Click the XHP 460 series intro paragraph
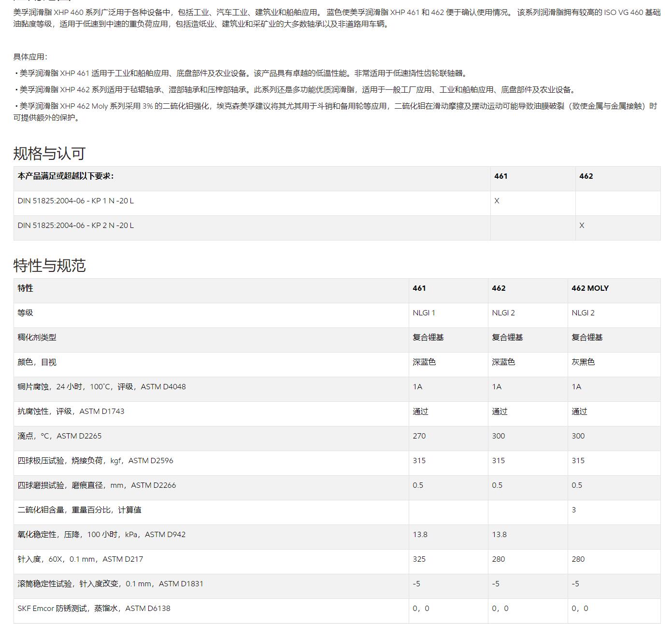Viewport: 672px width, 624px height. click(x=337, y=18)
